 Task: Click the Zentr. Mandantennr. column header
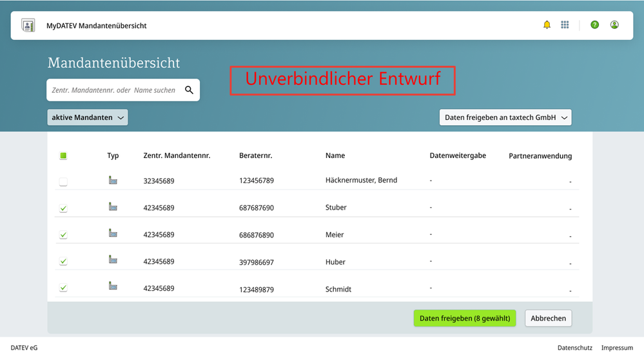[x=177, y=155]
